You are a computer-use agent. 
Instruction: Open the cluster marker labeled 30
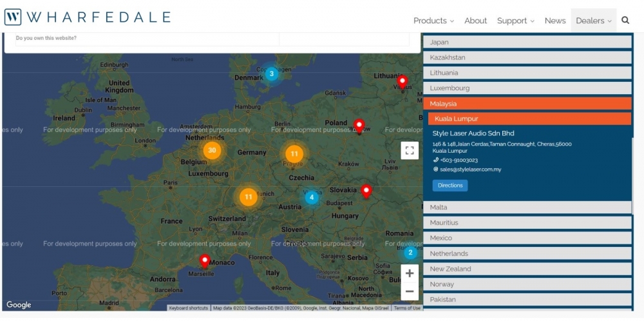click(x=212, y=150)
